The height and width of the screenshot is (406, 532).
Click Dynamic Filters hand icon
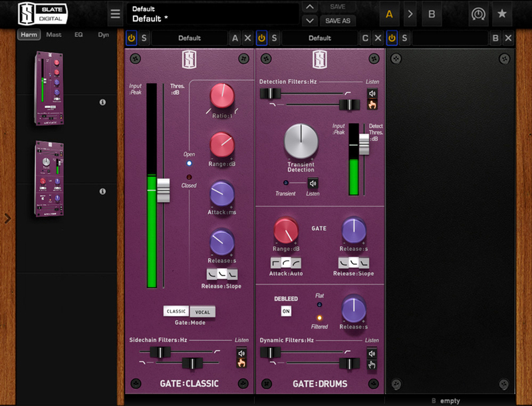coord(372,365)
